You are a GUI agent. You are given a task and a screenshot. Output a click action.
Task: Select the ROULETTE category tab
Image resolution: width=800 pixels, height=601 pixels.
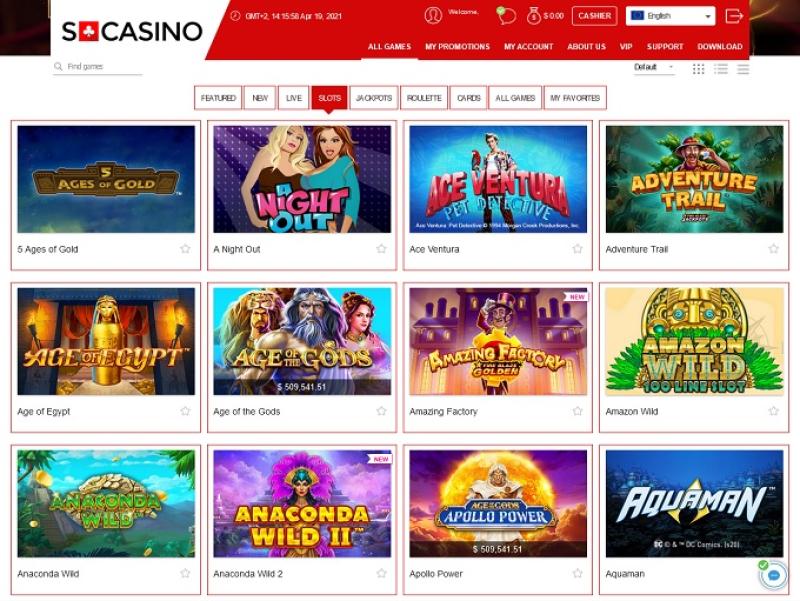click(x=424, y=98)
